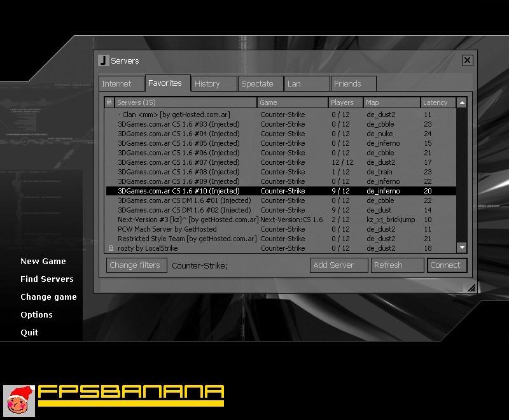Select the Favorites tab
Viewport: 509px width, 420px height.
(x=167, y=83)
